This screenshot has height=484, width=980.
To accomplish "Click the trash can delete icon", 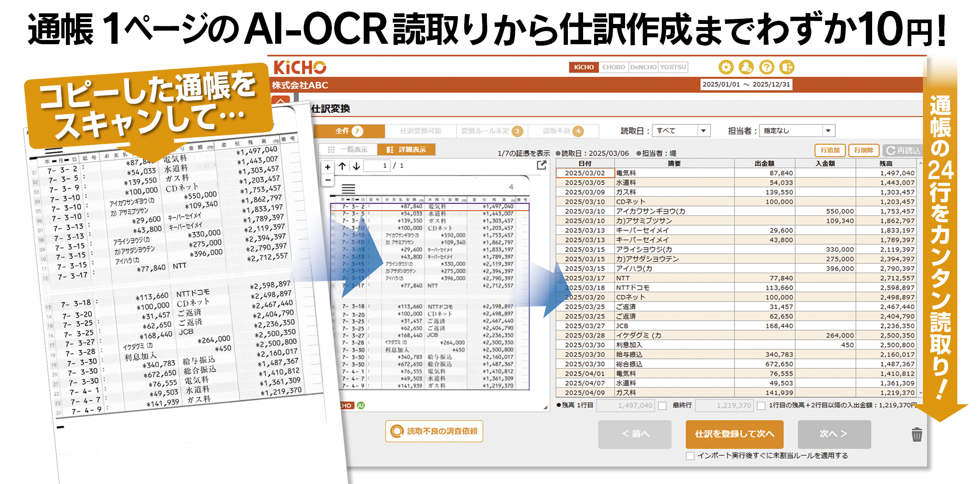I will pyautogui.click(x=916, y=434).
